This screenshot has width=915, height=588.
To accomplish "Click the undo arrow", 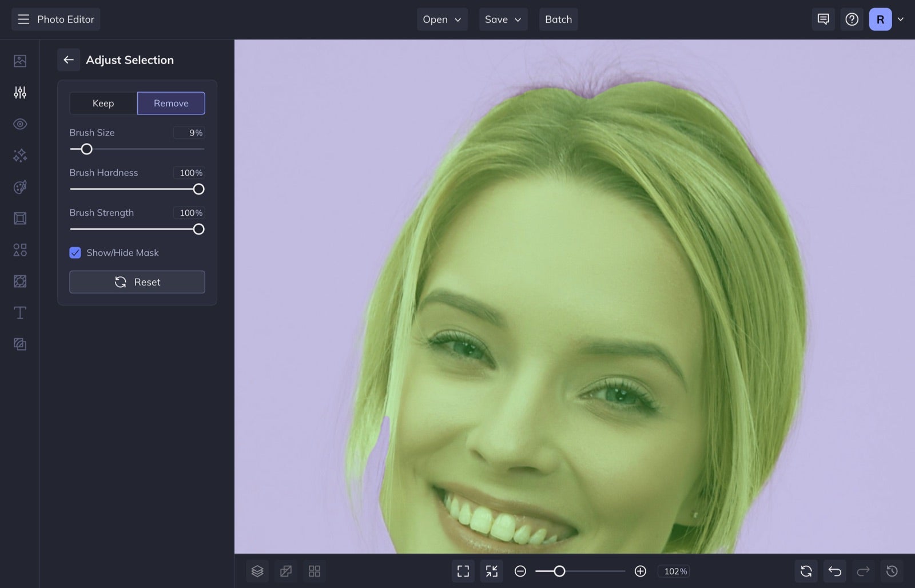I will (x=834, y=571).
